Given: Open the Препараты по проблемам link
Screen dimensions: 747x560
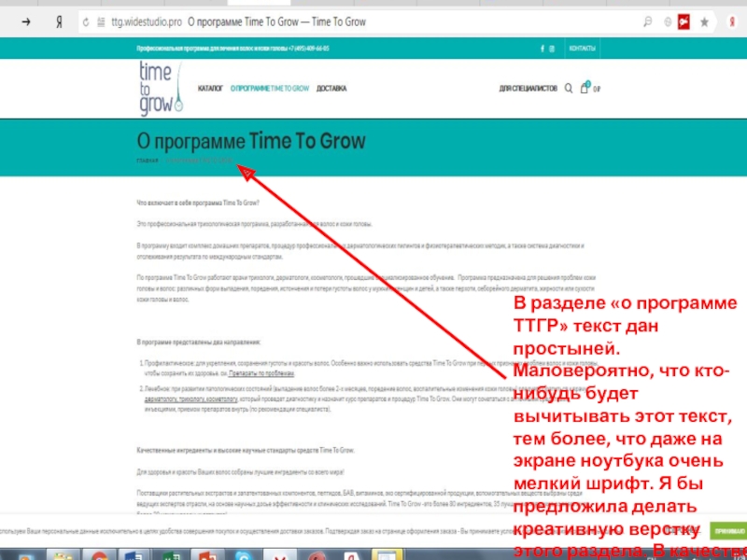Looking at the screenshot, I should pos(261,374).
